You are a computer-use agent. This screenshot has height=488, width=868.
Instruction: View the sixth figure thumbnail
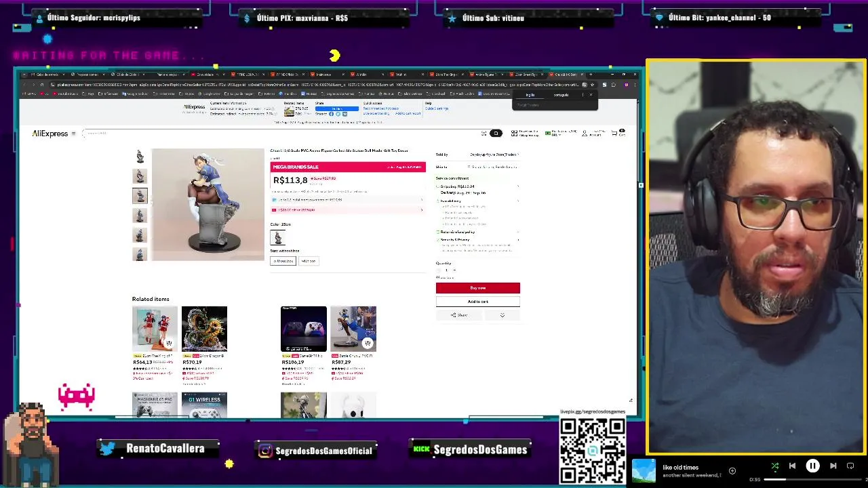point(140,254)
